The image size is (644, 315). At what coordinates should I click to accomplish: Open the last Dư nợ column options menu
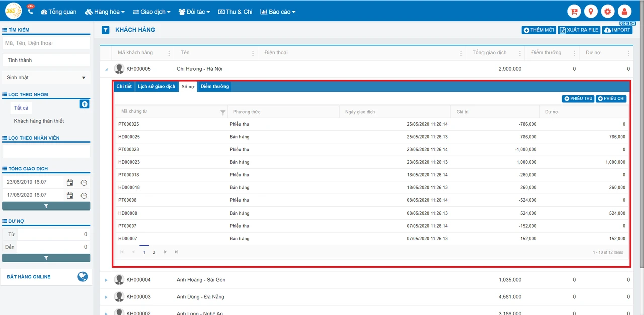(628, 53)
